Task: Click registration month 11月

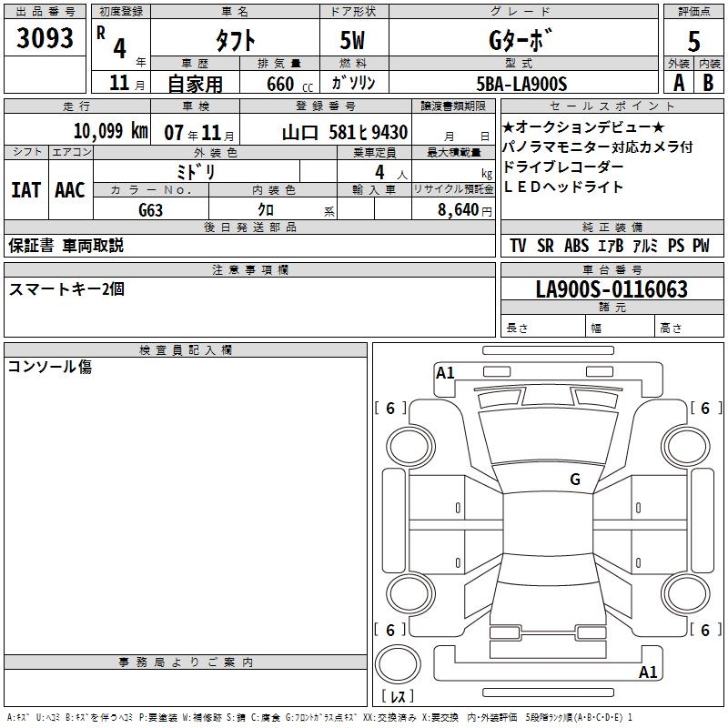Action: pos(126,83)
